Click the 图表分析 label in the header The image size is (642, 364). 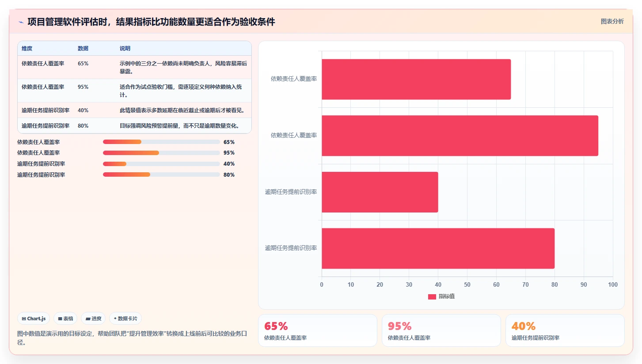click(x=612, y=21)
